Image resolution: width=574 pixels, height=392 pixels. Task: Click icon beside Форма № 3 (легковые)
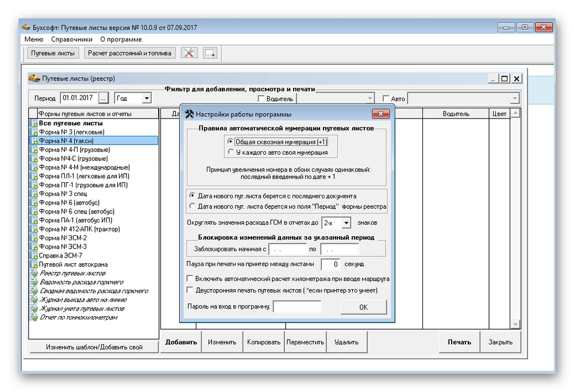[34, 132]
